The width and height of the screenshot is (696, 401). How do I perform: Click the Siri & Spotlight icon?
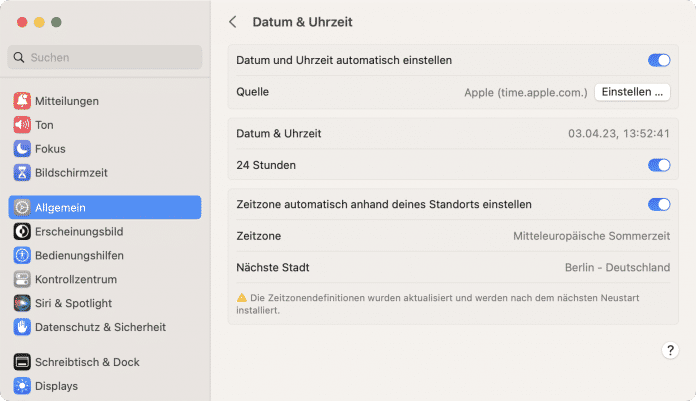click(22, 303)
